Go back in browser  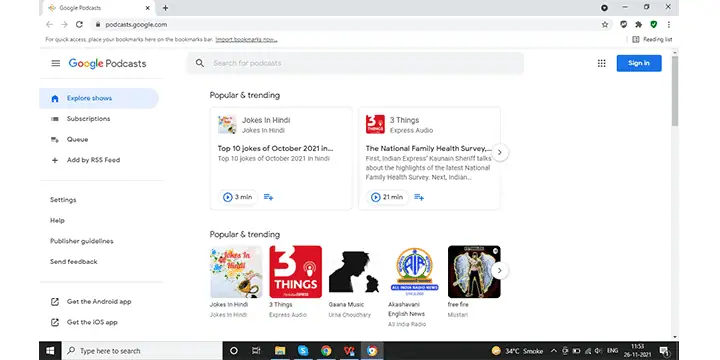click(50, 25)
